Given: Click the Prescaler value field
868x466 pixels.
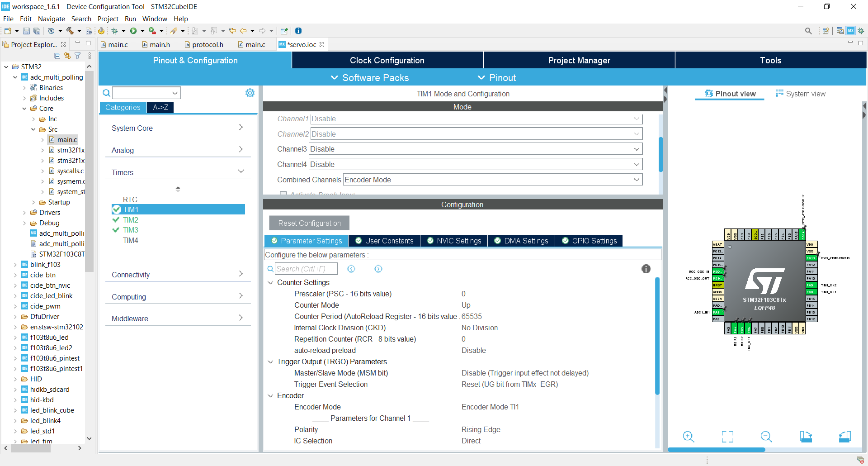Looking at the screenshot, I should coord(463,294).
